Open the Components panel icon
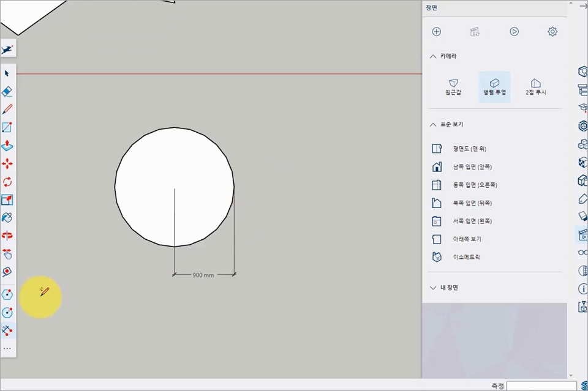Viewport: 588px width, 391px height. pyautogui.click(x=582, y=144)
